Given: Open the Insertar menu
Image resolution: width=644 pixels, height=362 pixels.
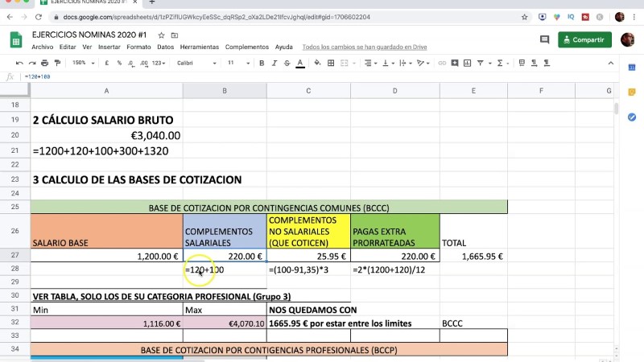Looking at the screenshot, I should [x=109, y=47].
